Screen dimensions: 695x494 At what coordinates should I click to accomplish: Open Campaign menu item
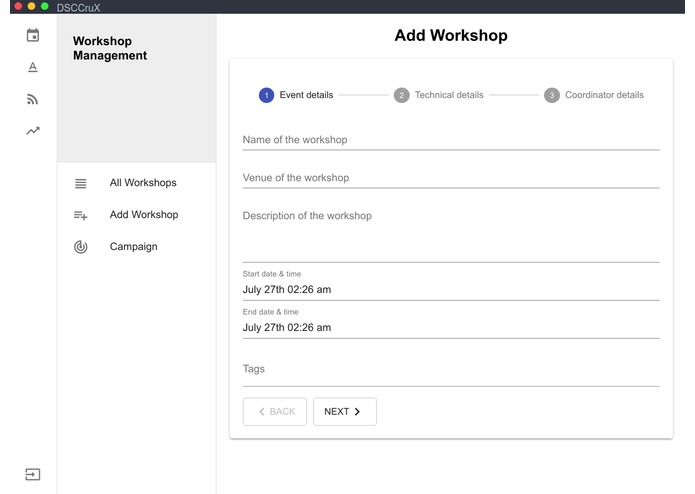[137, 247]
